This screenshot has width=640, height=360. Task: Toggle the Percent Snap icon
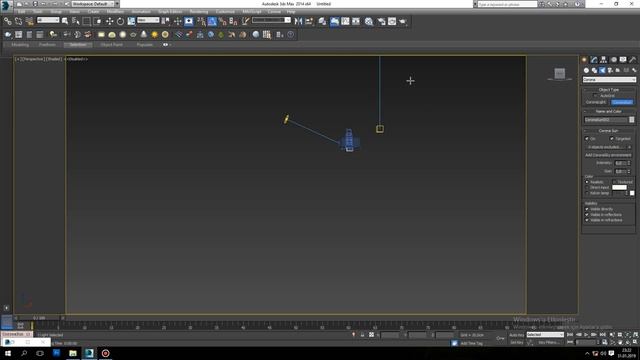(x=222, y=21)
